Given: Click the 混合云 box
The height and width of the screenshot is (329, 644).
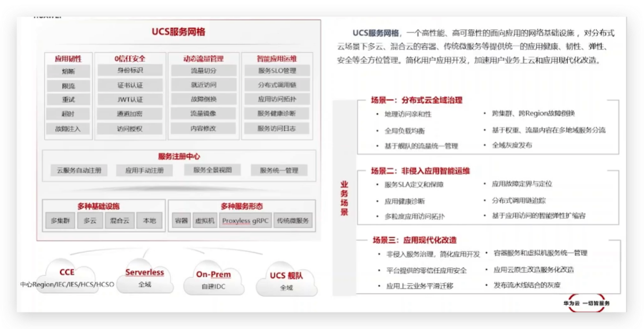Looking at the screenshot, I should coord(119,220).
